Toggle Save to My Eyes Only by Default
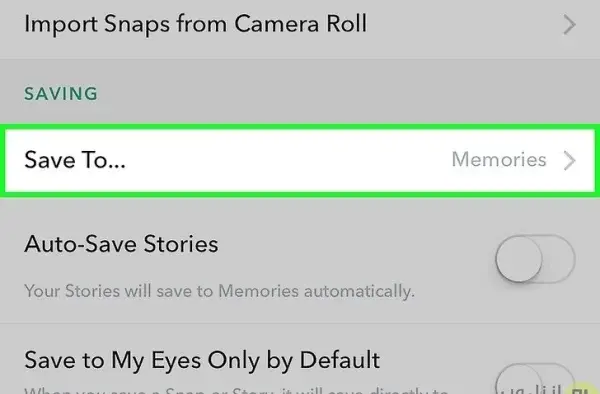This screenshot has width=600, height=394. (x=535, y=379)
